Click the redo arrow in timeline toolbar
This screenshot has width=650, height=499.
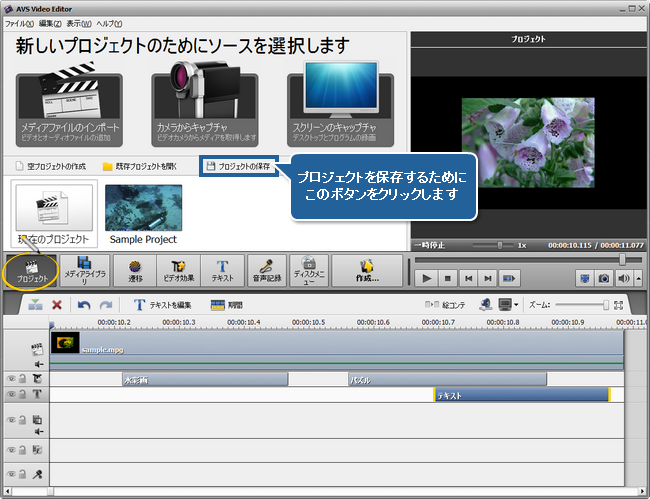click(x=106, y=305)
